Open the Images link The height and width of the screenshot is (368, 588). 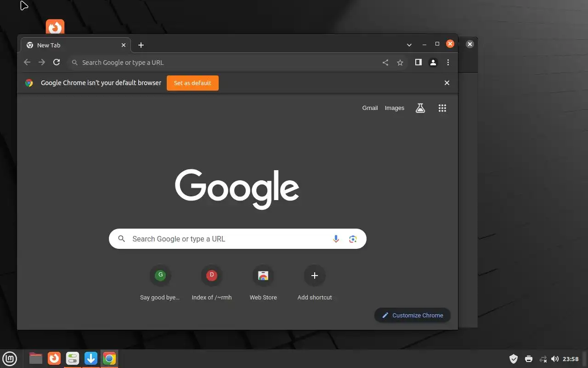click(395, 108)
